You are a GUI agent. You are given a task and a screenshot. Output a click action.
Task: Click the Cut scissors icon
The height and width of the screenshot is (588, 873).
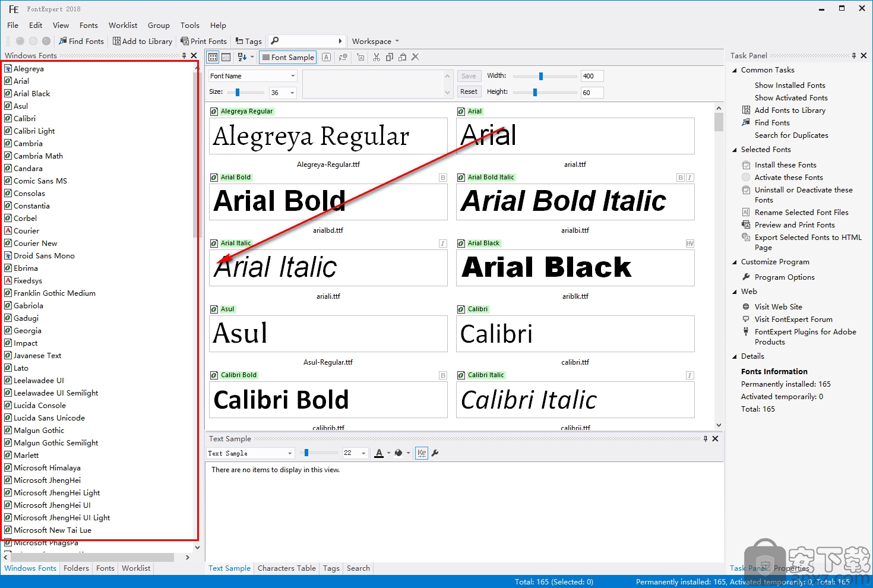[x=377, y=57]
